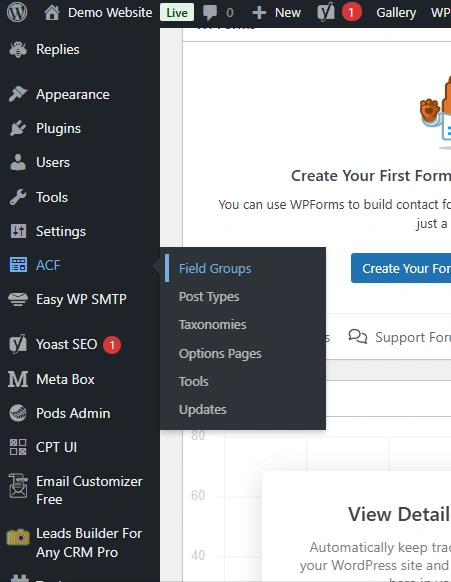
Task: Click the Yoast SEO red badge in sidebar
Action: point(112,345)
